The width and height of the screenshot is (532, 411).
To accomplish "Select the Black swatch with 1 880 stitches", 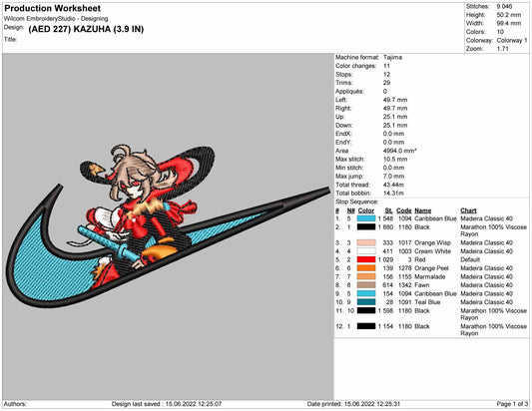I will (366, 227).
